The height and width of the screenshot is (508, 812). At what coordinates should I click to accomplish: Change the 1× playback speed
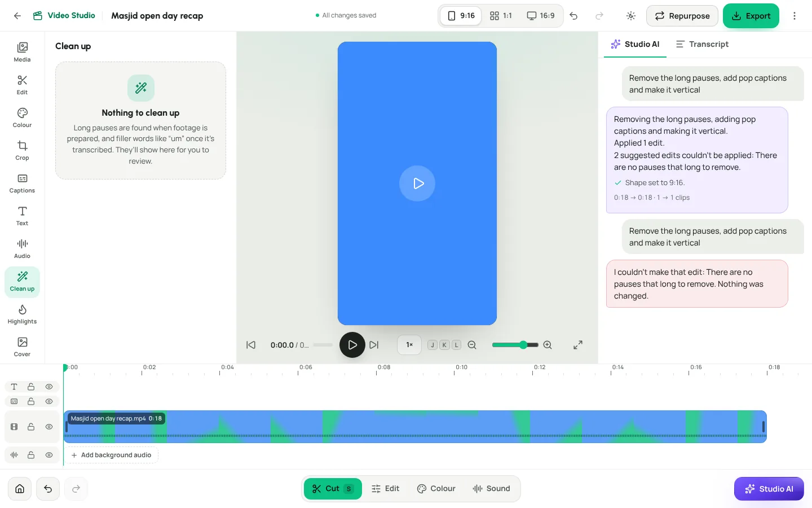[x=409, y=345]
